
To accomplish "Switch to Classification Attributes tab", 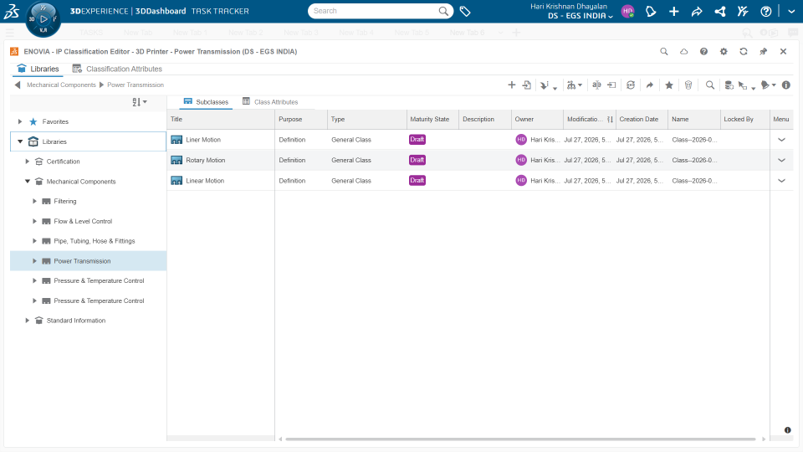I will [x=117, y=69].
